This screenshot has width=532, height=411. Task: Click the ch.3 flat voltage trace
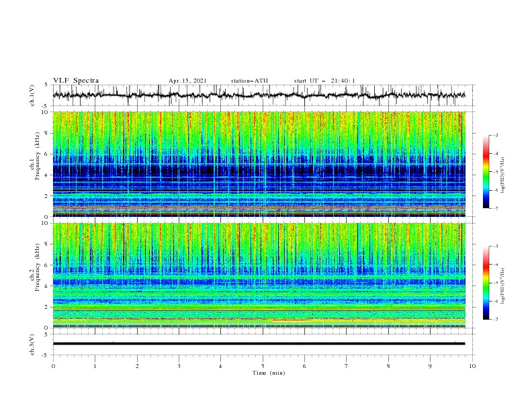point(259,344)
